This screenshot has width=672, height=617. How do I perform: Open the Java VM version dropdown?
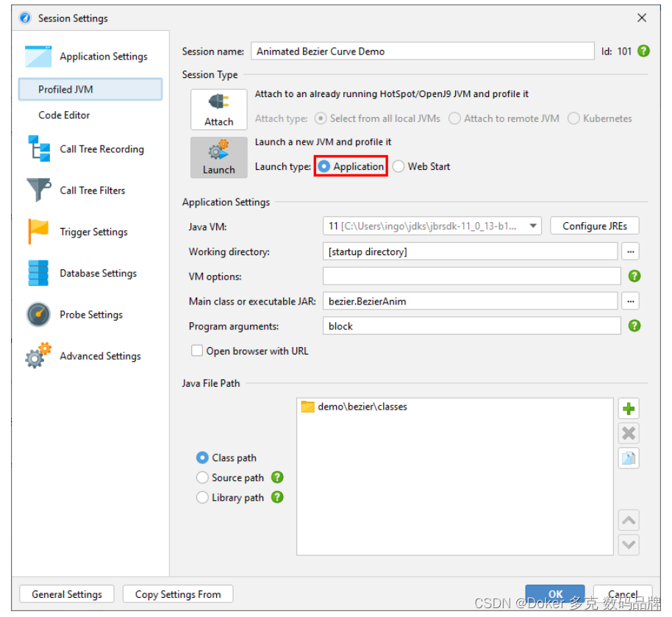pos(533,227)
